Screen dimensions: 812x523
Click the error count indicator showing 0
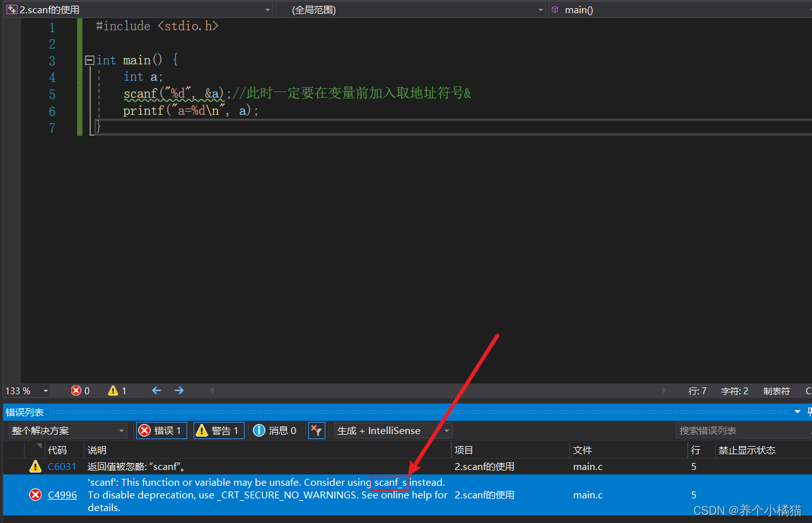[x=80, y=391]
